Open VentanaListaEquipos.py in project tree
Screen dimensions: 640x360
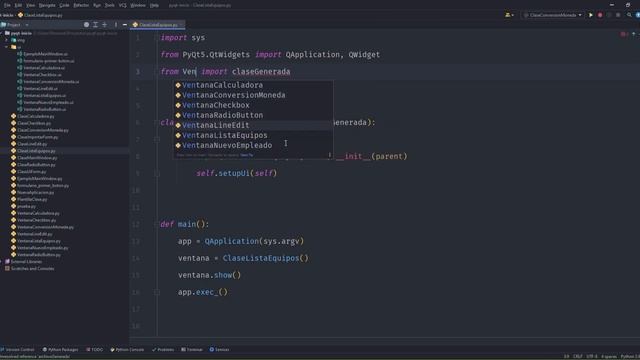point(38,241)
